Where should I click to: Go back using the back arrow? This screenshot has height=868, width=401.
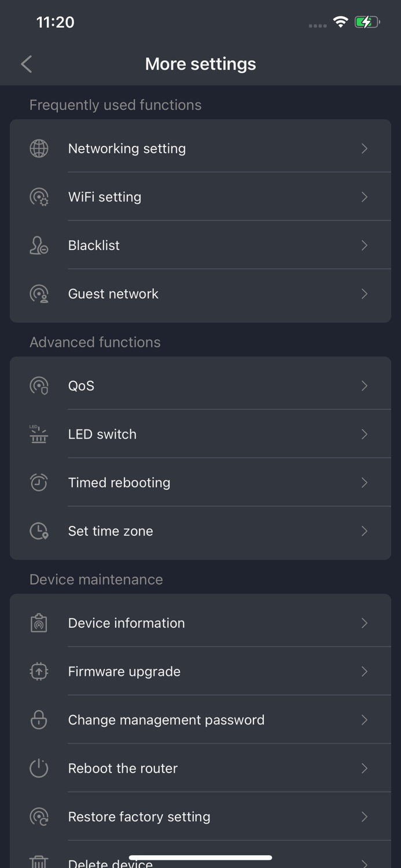26,64
